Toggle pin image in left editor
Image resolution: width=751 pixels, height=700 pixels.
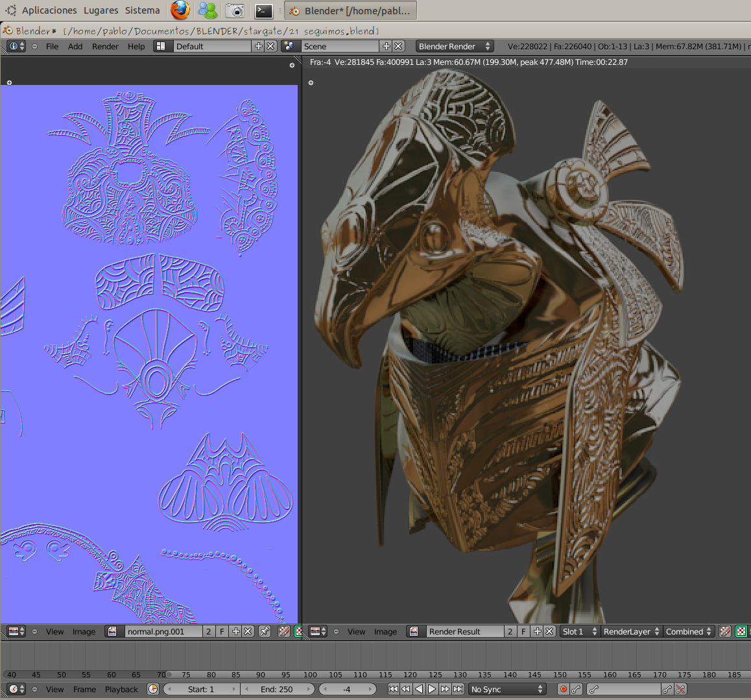pyautogui.click(x=265, y=631)
